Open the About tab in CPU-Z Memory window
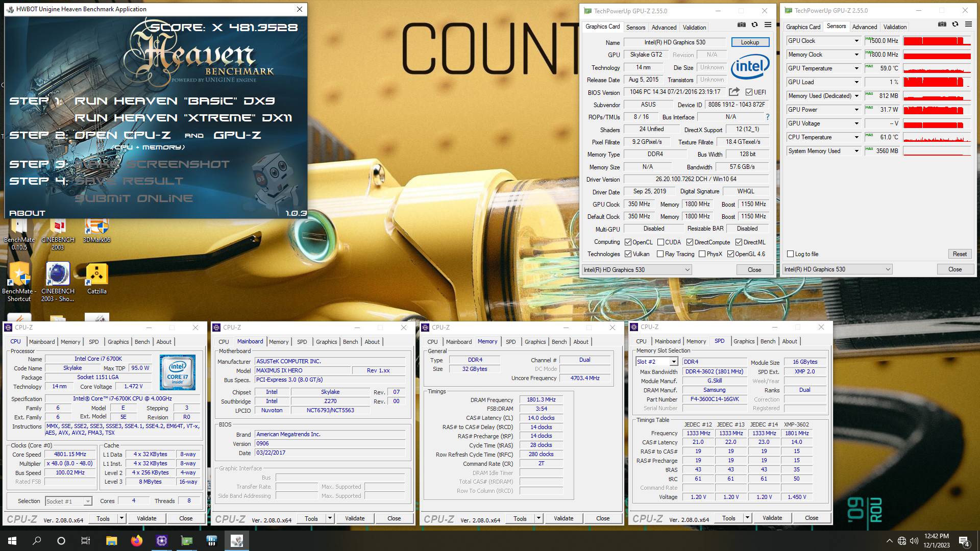This screenshot has height=551, width=980. click(580, 342)
